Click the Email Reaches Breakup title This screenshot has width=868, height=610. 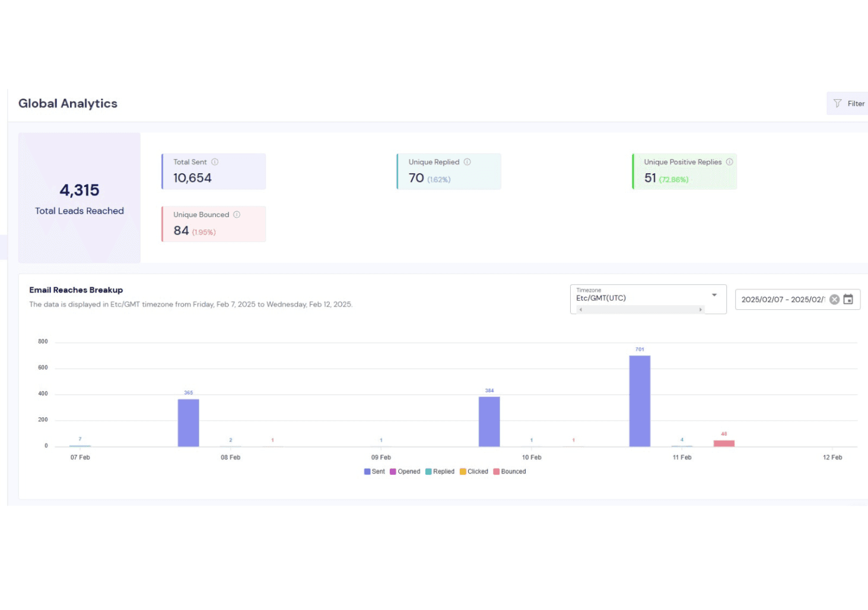pyautogui.click(x=76, y=290)
